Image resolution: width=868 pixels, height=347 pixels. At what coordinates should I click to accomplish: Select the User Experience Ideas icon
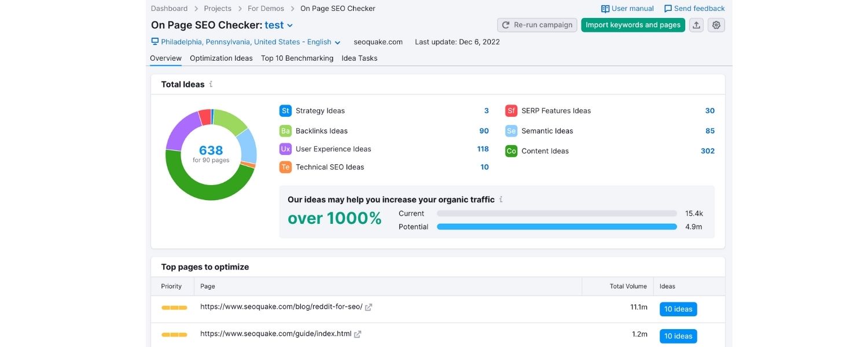click(285, 149)
